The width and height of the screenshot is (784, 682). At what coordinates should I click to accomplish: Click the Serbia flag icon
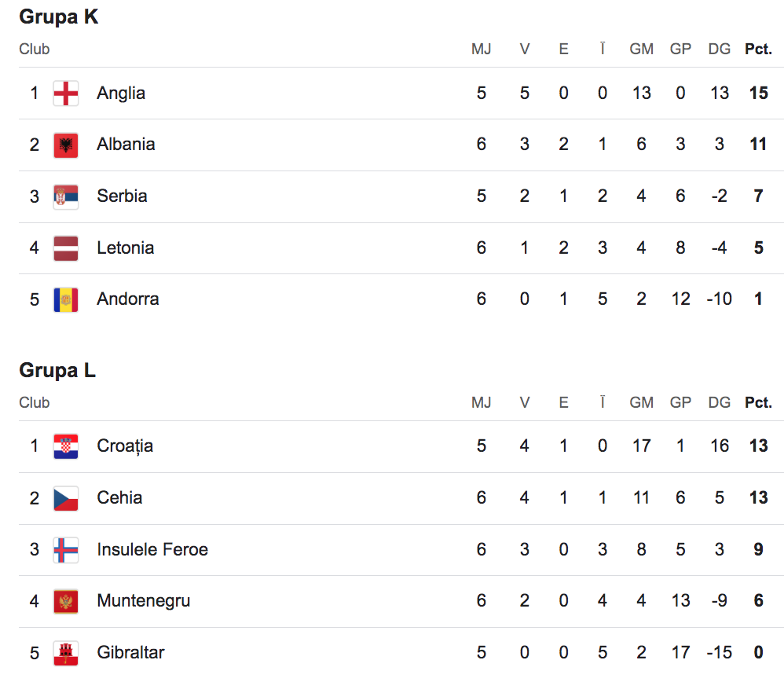(66, 196)
